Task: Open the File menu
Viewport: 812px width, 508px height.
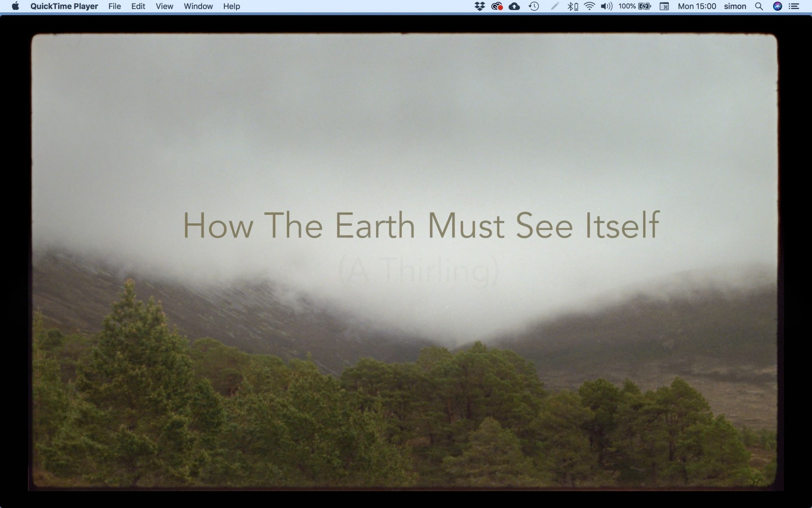Action: [x=114, y=6]
